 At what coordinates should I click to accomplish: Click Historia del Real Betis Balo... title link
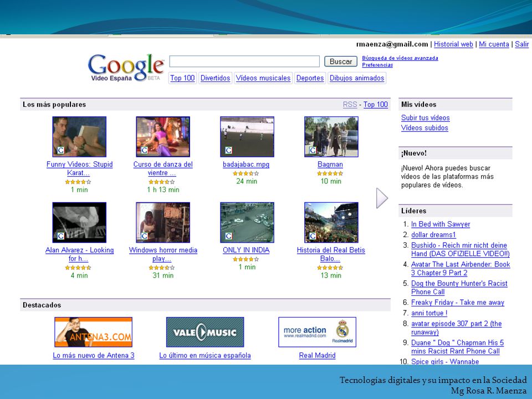[331, 254]
